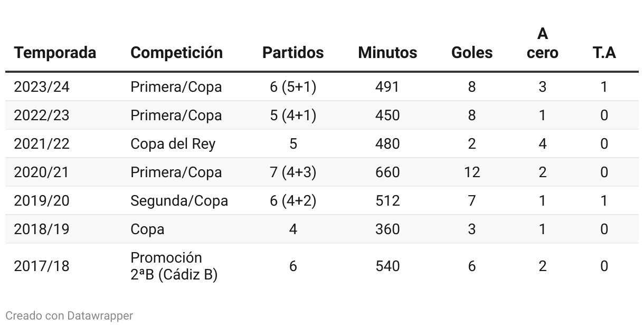
Task: Click the 512 minutes cell
Action: 387,201
